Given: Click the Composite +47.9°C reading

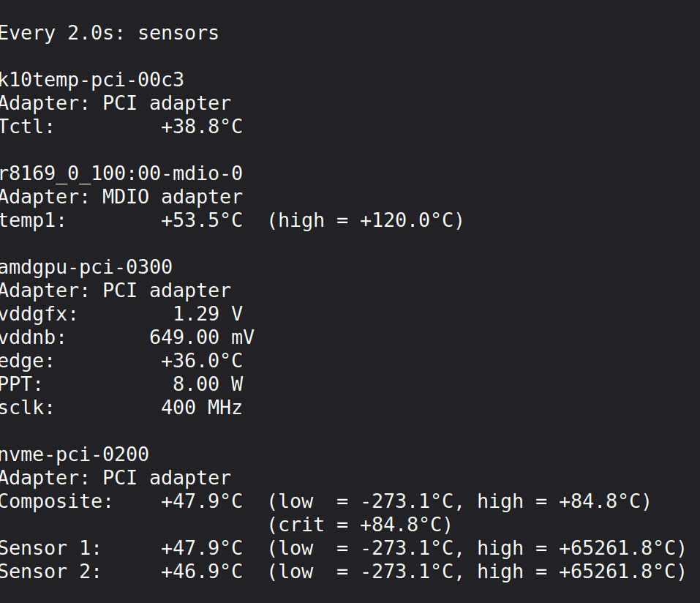Looking at the screenshot, I should tap(202, 501).
